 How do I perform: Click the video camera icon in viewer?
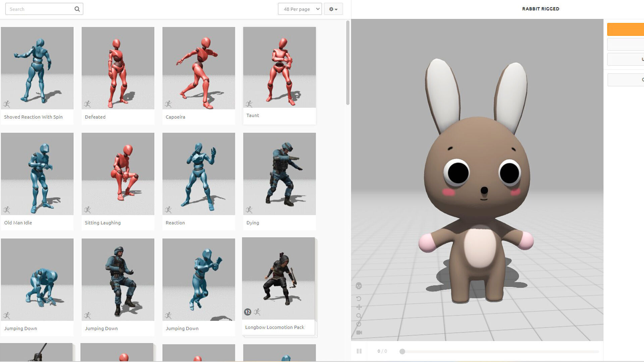359,333
